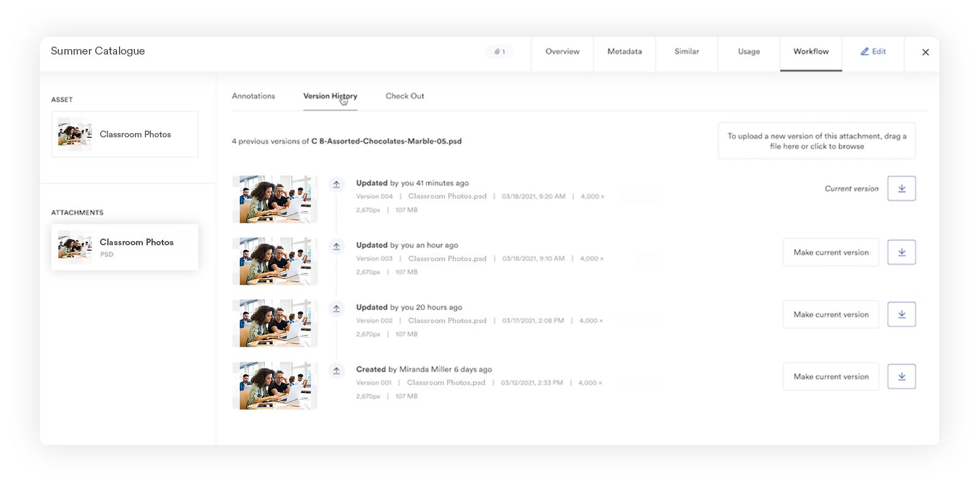Download the Version 002 file
980x482 pixels.
pyautogui.click(x=902, y=314)
